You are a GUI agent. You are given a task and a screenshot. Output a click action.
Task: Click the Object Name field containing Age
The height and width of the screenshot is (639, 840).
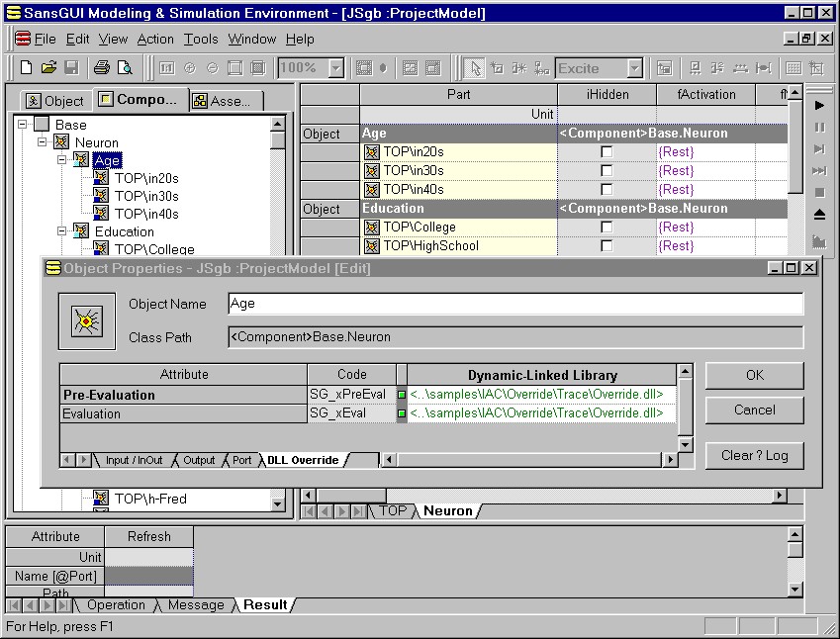(x=514, y=304)
